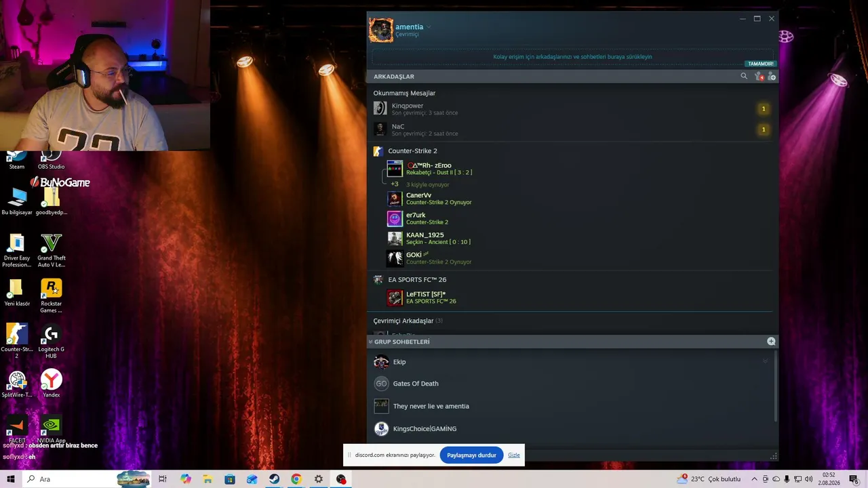This screenshot has width=868, height=488.
Task: Open zEroo's avatar in friends list
Action: pos(395,169)
